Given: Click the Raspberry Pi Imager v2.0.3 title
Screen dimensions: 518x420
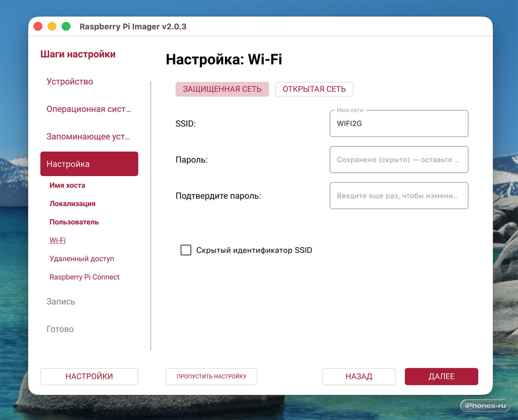Looking at the screenshot, I should click(x=133, y=27).
